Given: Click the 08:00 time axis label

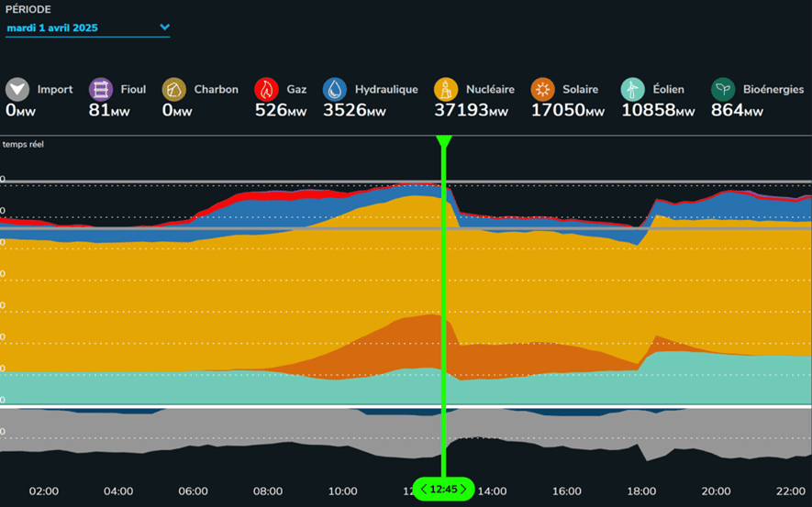Looking at the screenshot, I should (x=267, y=491).
